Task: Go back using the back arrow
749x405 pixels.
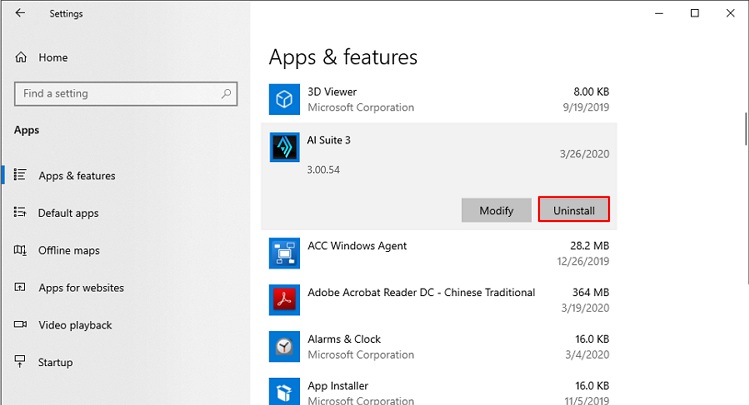Action: tap(20, 14)
